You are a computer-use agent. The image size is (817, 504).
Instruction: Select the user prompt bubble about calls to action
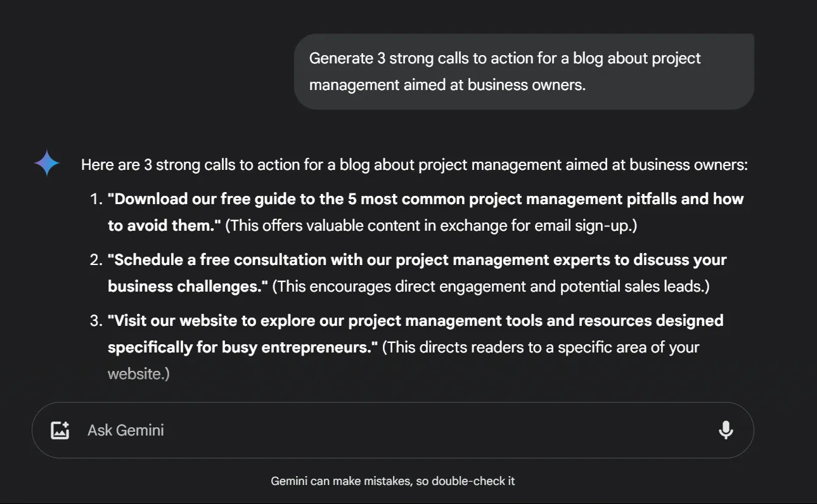[x=524, y=71]
